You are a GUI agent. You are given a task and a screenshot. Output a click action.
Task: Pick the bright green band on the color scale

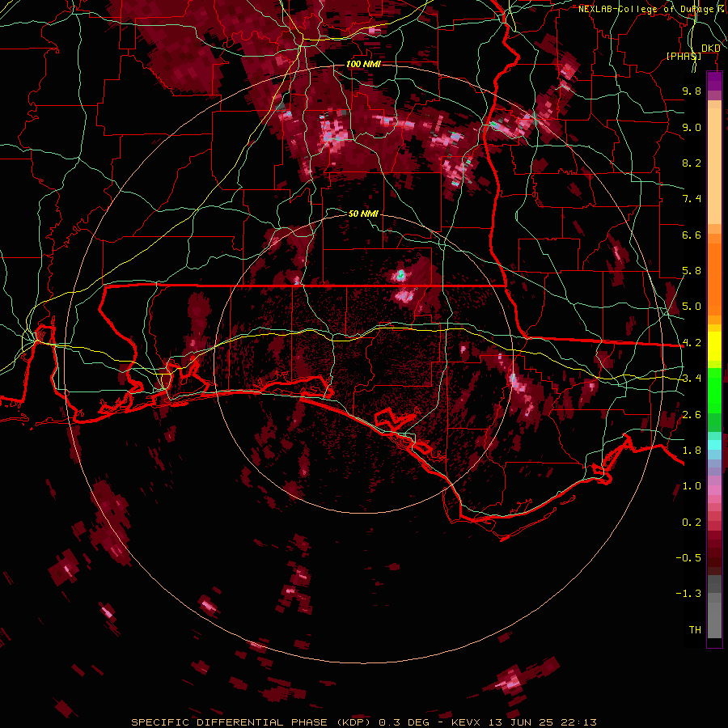[714, 390]
